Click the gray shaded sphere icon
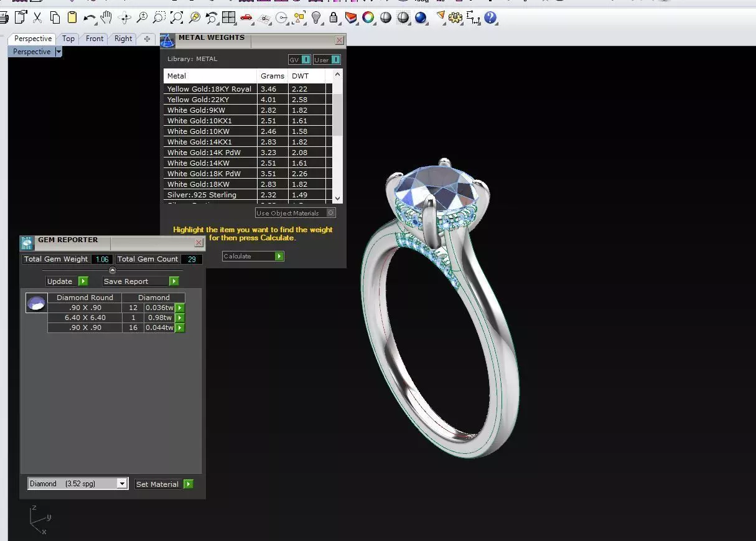 [x=386, y=17]
